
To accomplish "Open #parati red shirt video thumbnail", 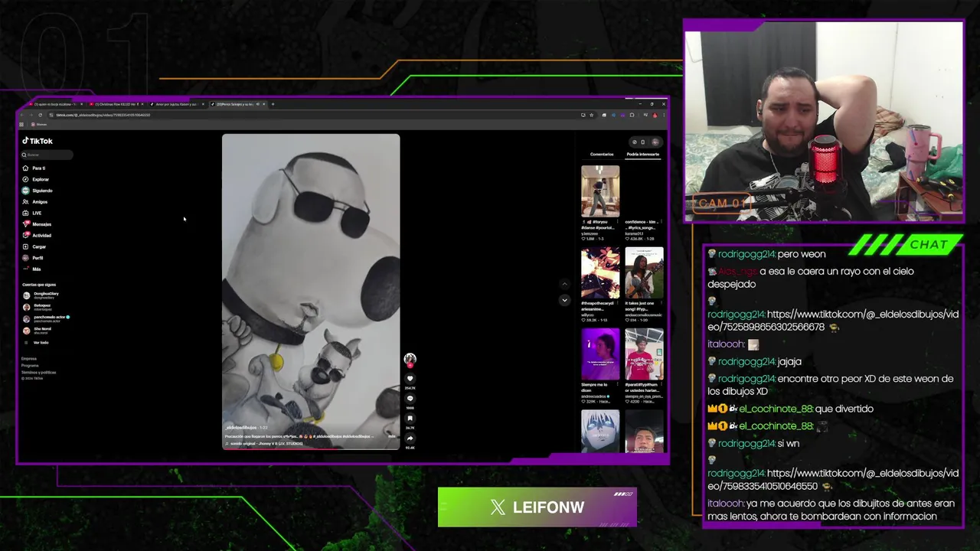I will (644, 354).
